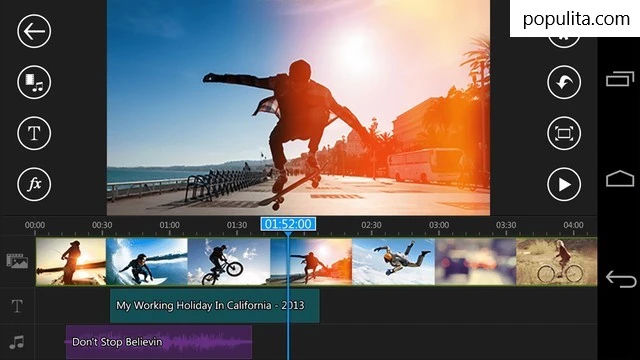The width and height of the screenshot is (640, 360).
Task: Select the skateboarder clip in timeline
Action: (x=311, y=262)
